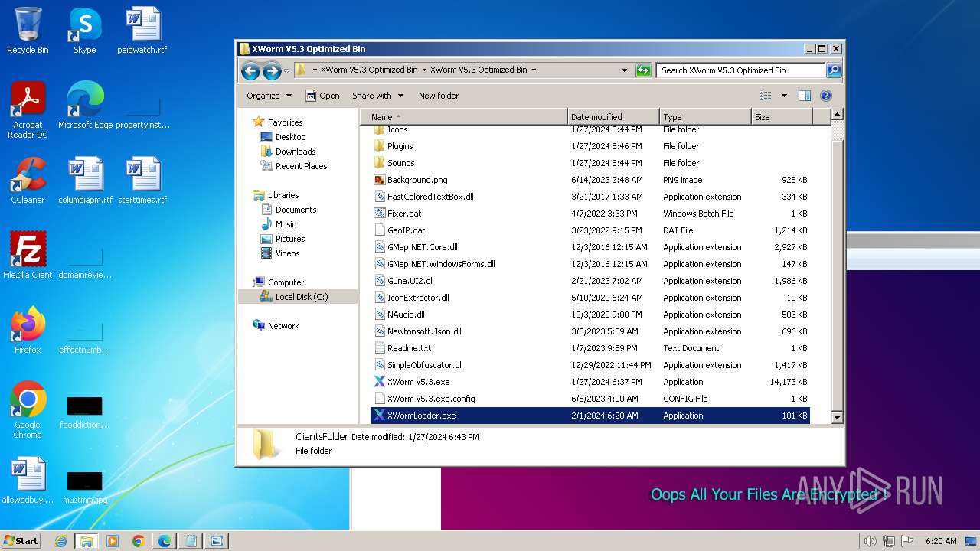Select the Microsoft Edge desktop shortcut
This screenshot has height=551, width=980.
coord(85,106)
